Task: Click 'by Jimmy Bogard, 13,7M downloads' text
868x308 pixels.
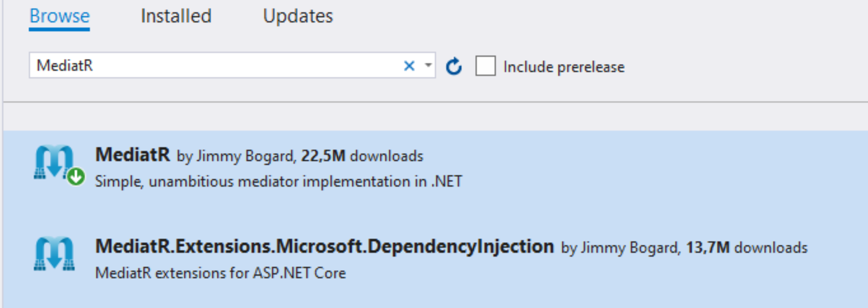Action: pyautogui.click(x=684, y=248)
